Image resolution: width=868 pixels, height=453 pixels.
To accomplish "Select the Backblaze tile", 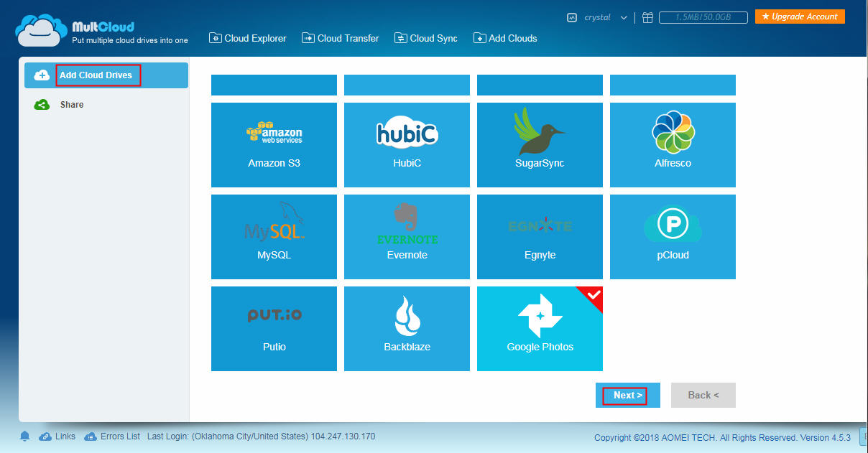I will tap(407, 329).
